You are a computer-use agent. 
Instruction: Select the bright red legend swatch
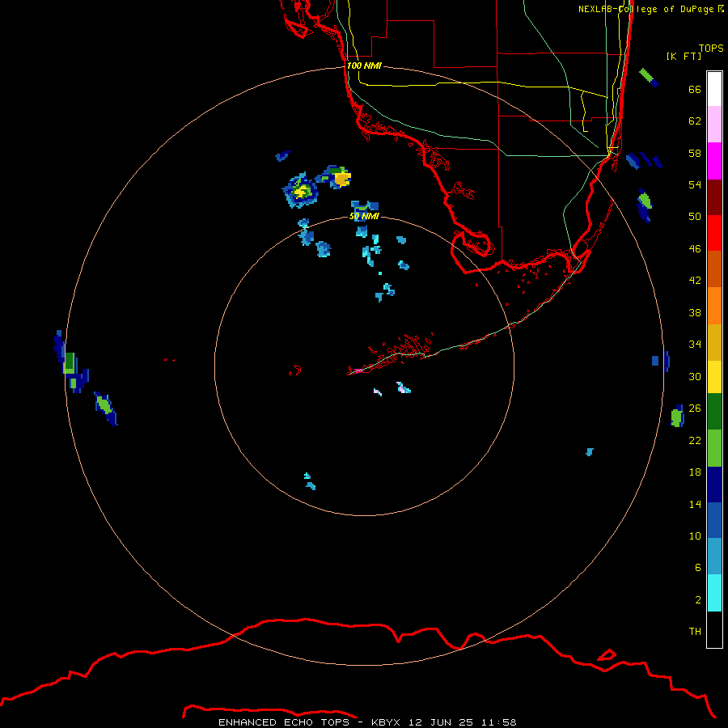click(714, 233)
